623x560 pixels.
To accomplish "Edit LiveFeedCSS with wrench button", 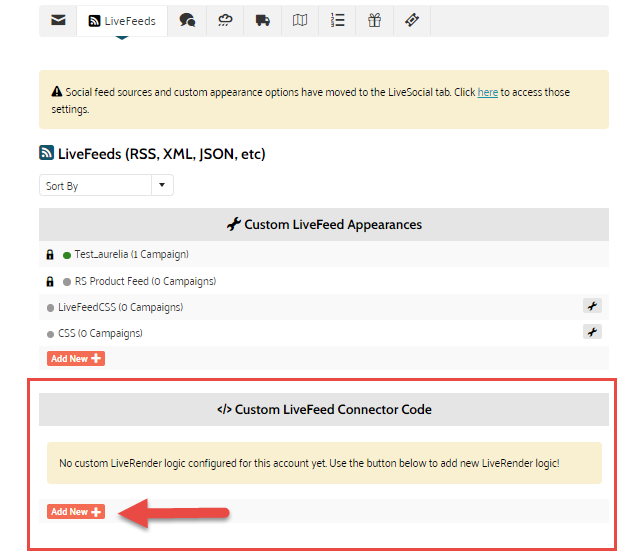I will click(592, 307).
